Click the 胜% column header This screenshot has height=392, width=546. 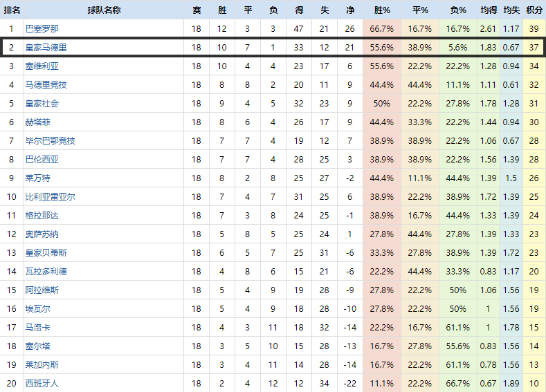382,10
